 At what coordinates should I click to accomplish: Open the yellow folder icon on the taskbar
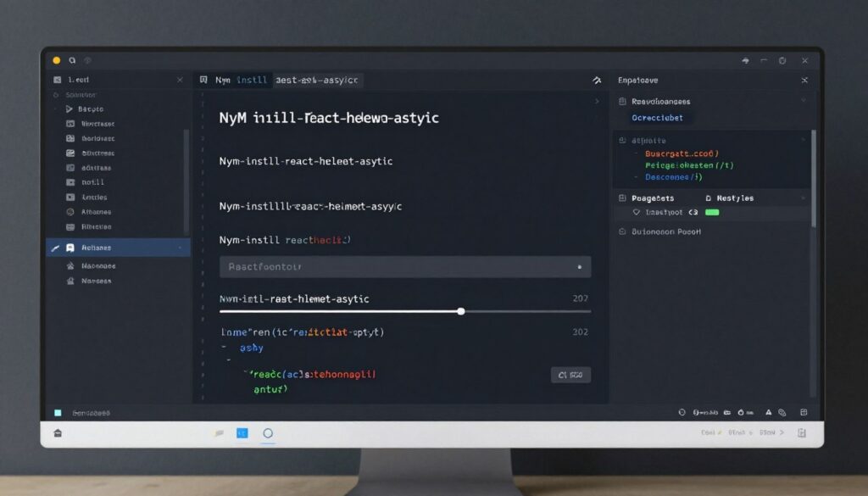tap(220, 433)
